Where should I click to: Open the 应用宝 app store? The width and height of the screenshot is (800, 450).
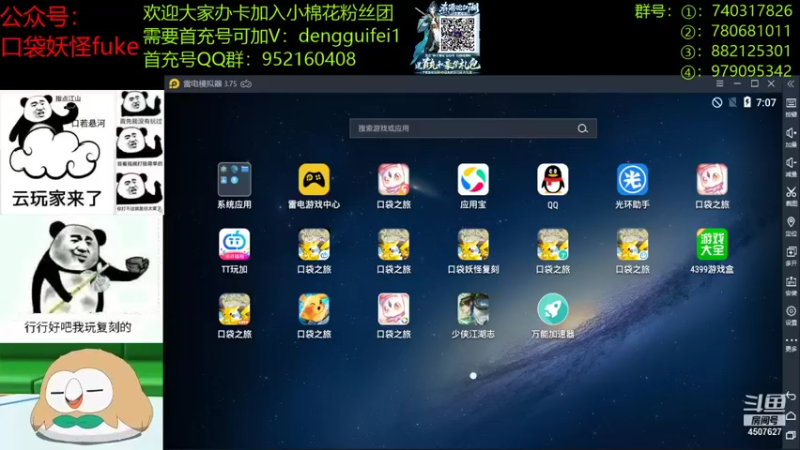pyautogui.click(x=473, y=180)
